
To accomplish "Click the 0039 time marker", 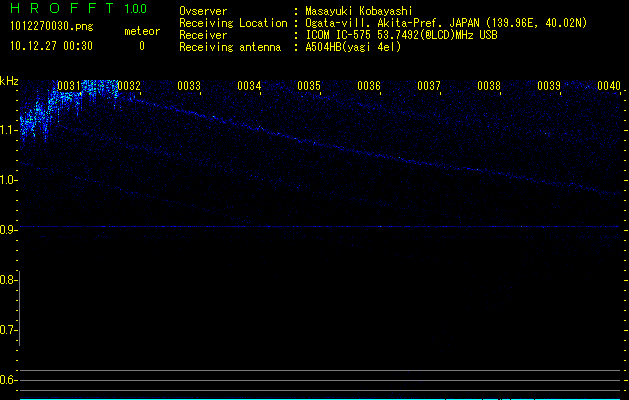I will (x=549, y=85).
